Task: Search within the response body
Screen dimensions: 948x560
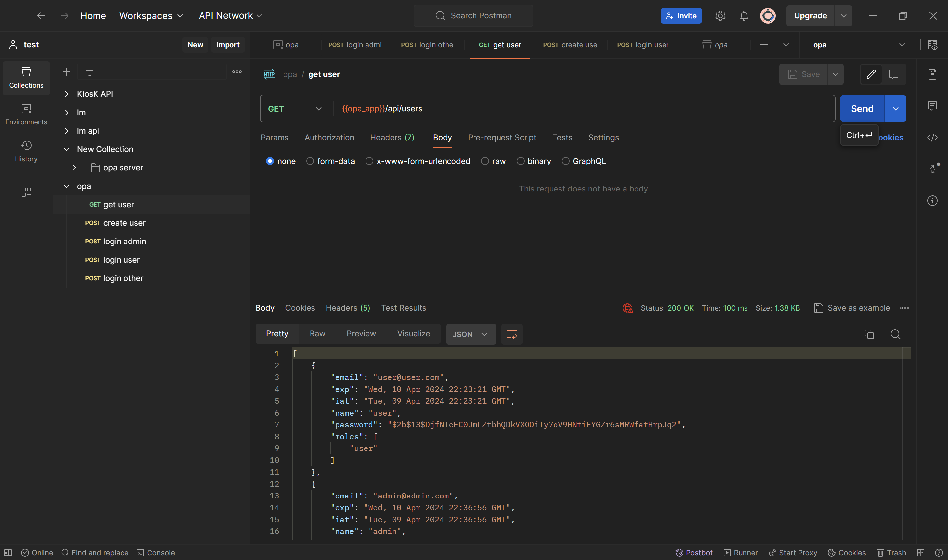Action: [x=895, y=334]
